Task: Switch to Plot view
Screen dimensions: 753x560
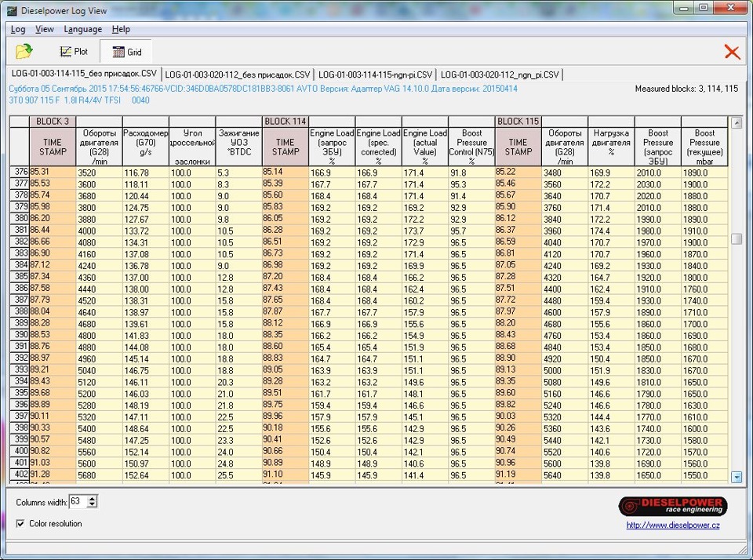Action: tap(74, 52)
